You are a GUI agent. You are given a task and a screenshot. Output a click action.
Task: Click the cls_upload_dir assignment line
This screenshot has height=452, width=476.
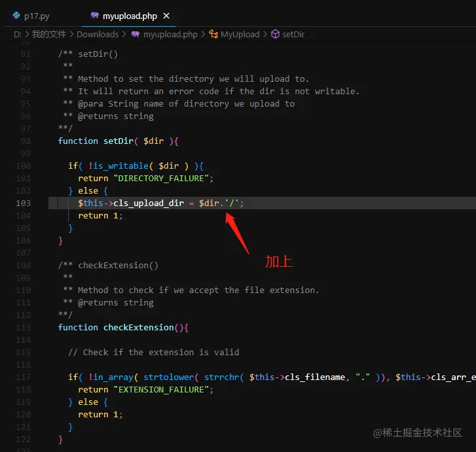[x=160, y=203]
